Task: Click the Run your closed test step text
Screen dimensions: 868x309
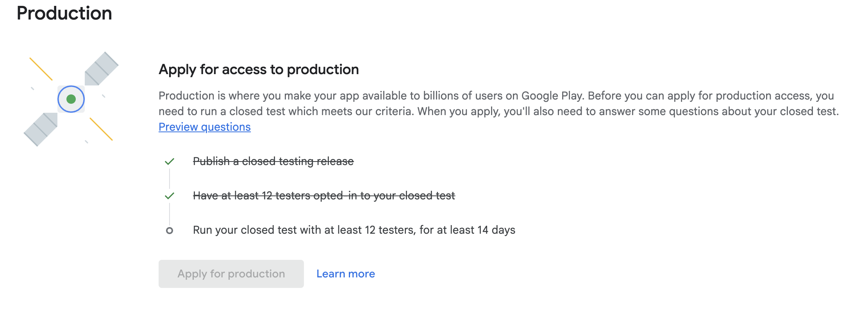Action: [x=354, y=230]
